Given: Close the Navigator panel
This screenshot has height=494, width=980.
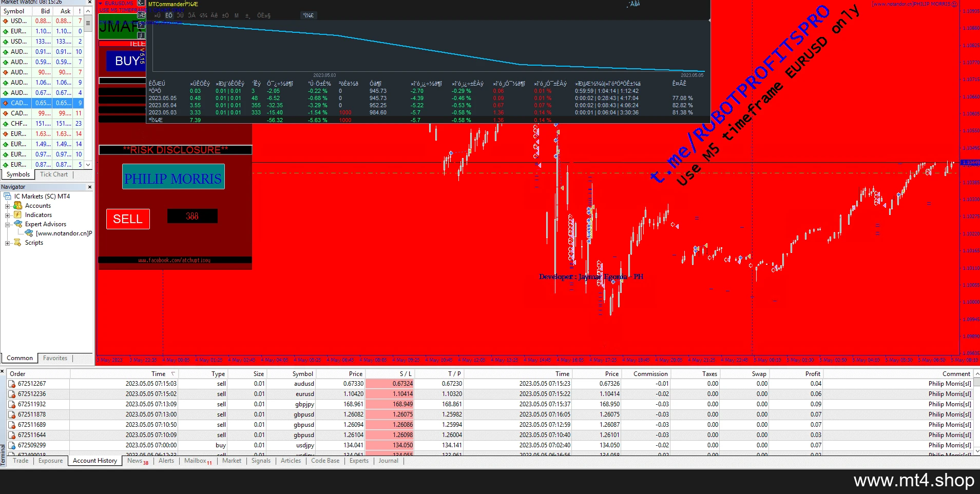Looking at the screenshot, I should (x=90, y=187).
